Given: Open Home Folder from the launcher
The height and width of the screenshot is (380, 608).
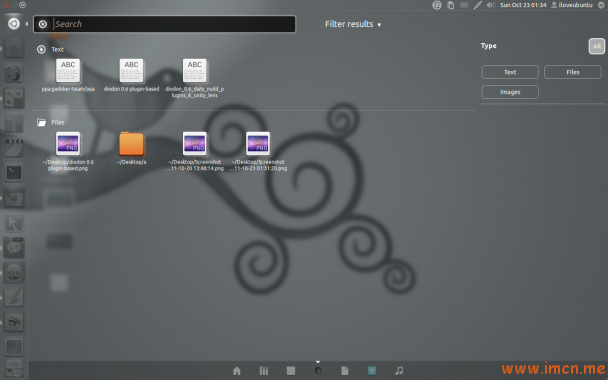Looking at the screenshot, I should (14, 49).
